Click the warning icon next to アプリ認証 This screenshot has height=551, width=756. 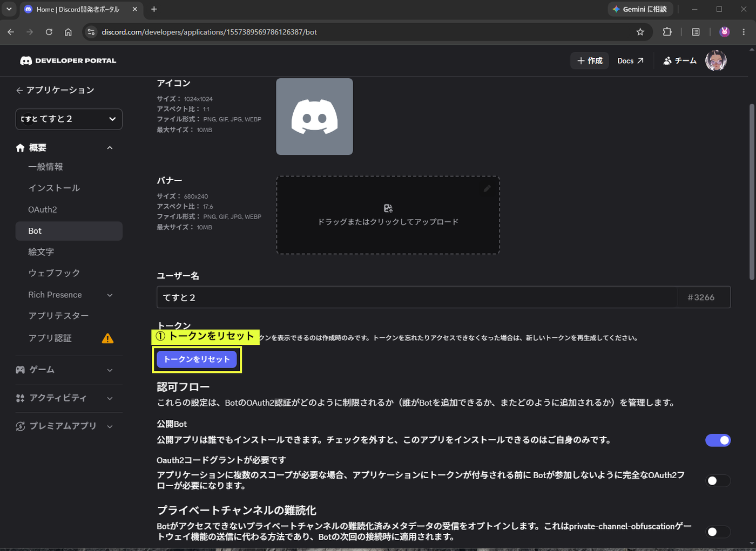[x=107, y=338]
